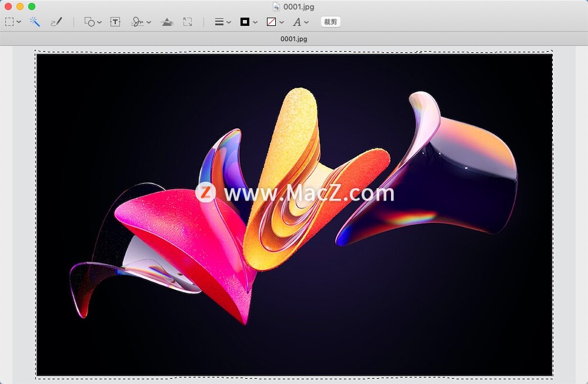588x384 pixels.
Task: Open the rectangular Selection Tools menu
Action: click(x=13, y=22)
